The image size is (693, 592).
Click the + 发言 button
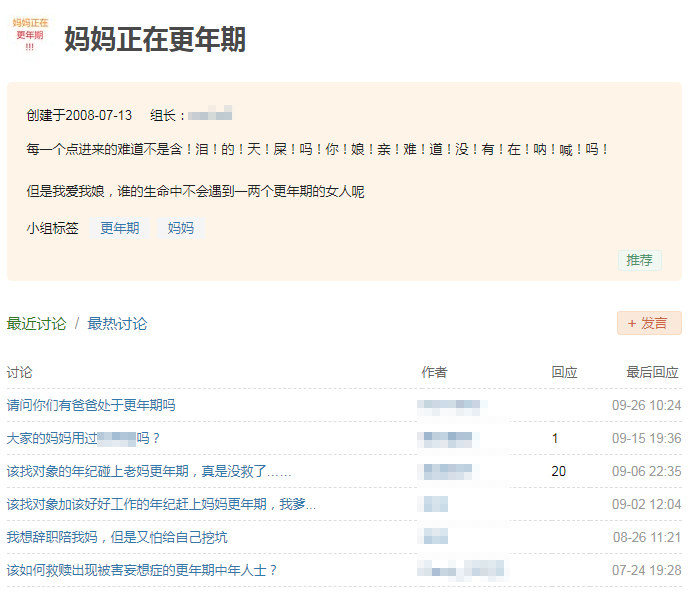[x=649, y=323]
